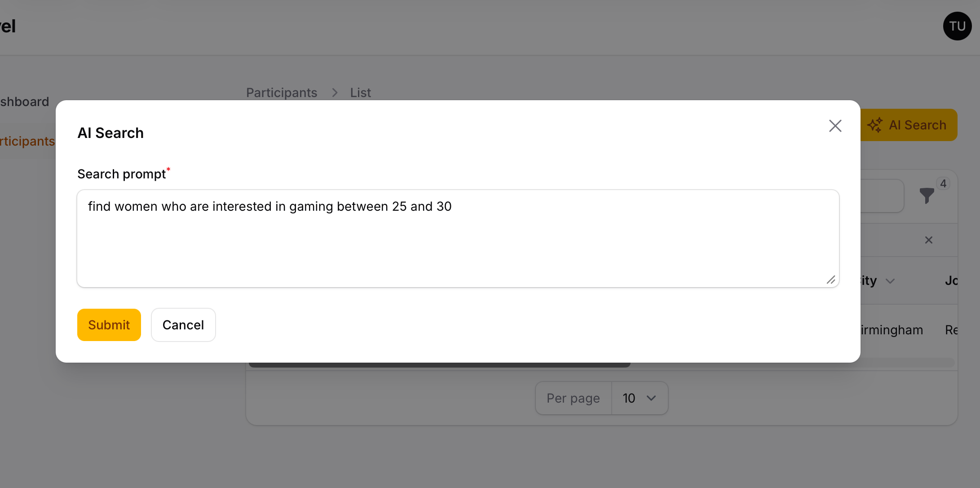Click the List breadcrumb item
This screenshot has width=980, height=488.
click(x=360, y=93)
